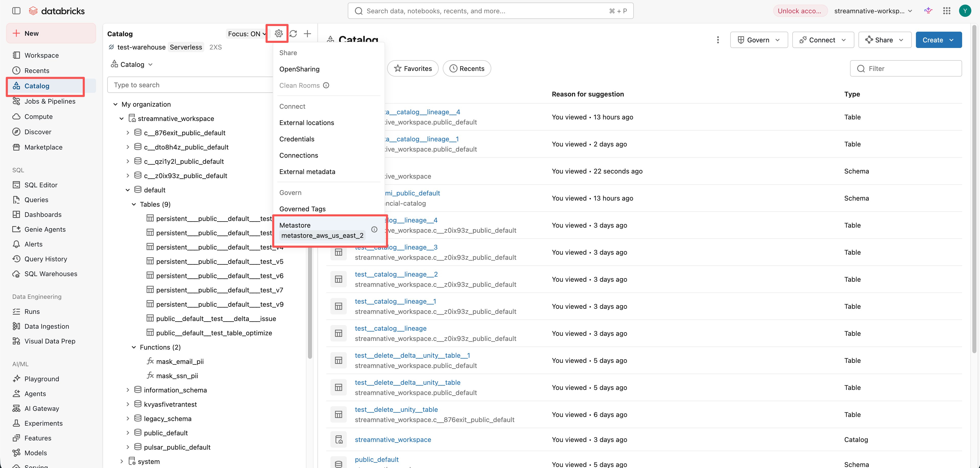Select mask_email_pii function
Screen dimensions: 980x468
[180, 362]
